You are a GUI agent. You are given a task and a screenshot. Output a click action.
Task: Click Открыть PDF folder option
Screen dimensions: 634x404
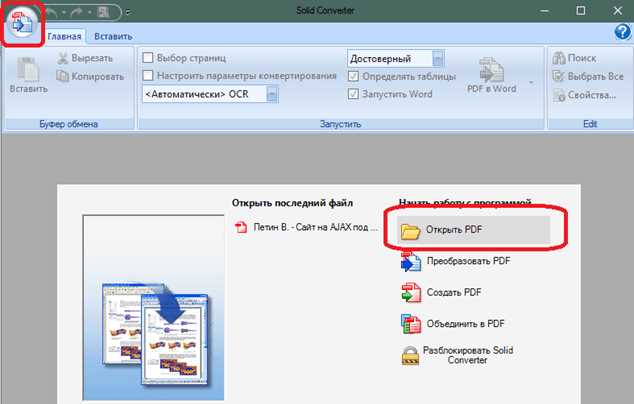point(473,230)
